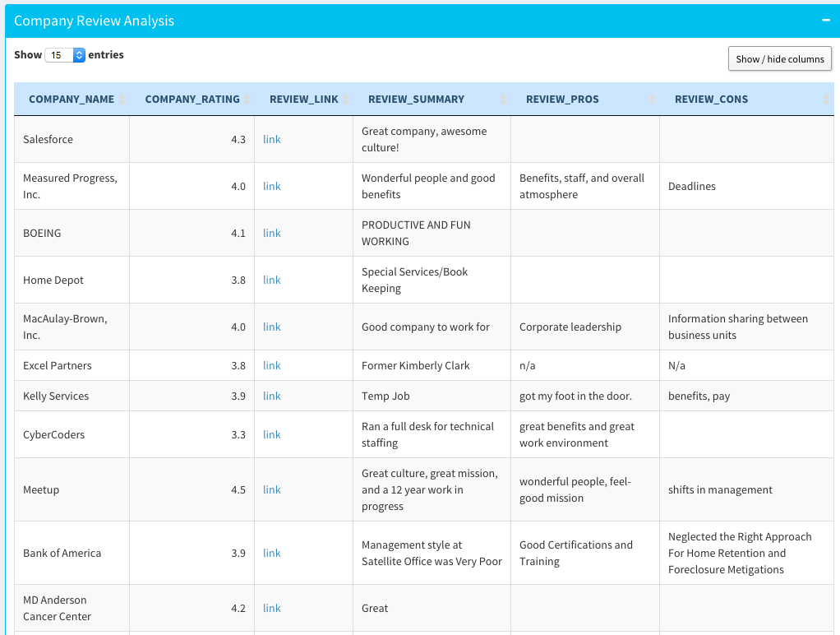Open the review link for Bank of America

271,553
